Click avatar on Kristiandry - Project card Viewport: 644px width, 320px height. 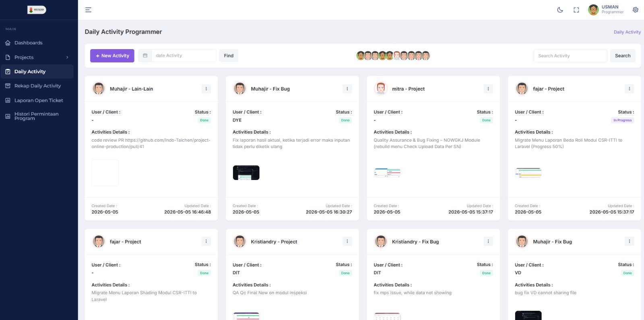pos(239,242)
